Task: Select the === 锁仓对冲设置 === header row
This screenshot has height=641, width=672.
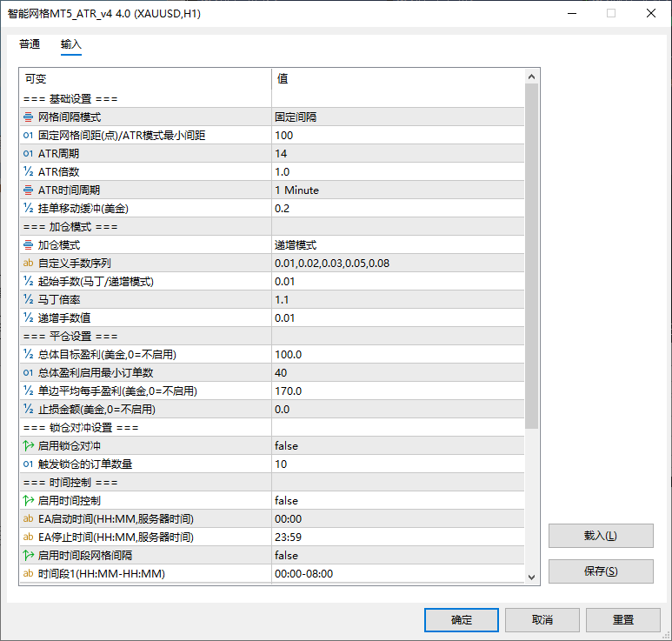Action: click(272, 427)
